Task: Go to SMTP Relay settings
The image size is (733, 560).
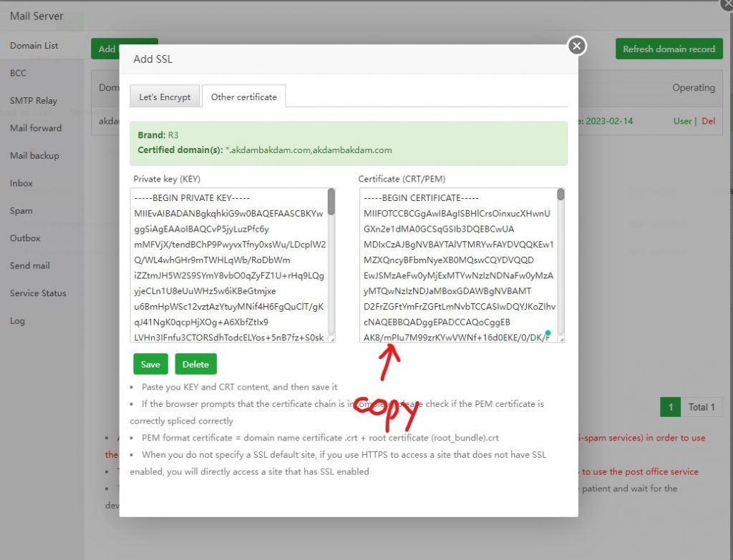Action: [34, 101]
